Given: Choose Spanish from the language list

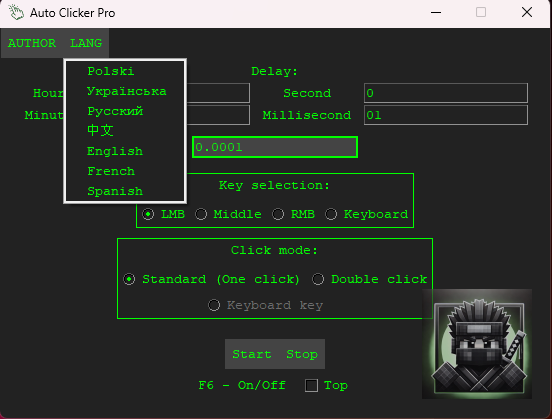Looking at the screenshot, I should pos(125,191).
